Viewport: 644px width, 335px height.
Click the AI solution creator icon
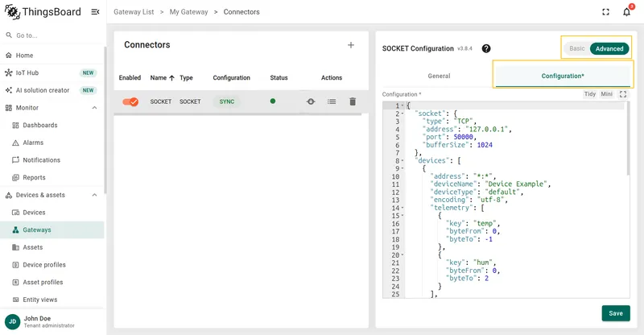[x=9, y=90]
